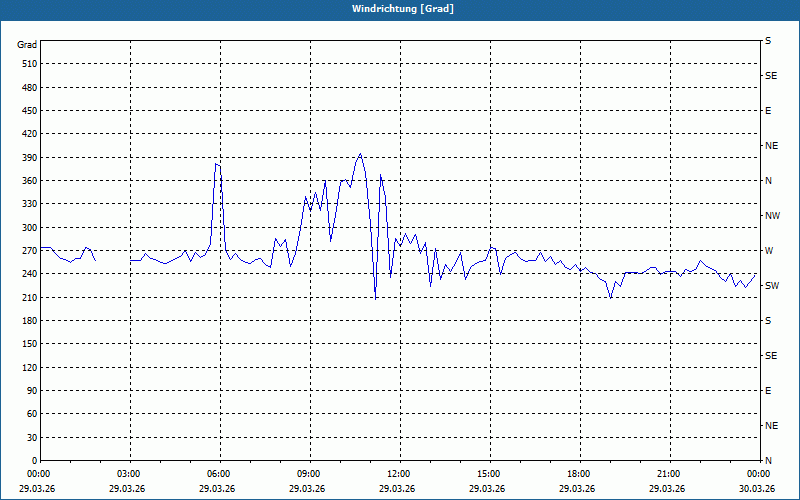Click the Grad unit label above y-axis
800x500 pixels.
click(27, 45)
